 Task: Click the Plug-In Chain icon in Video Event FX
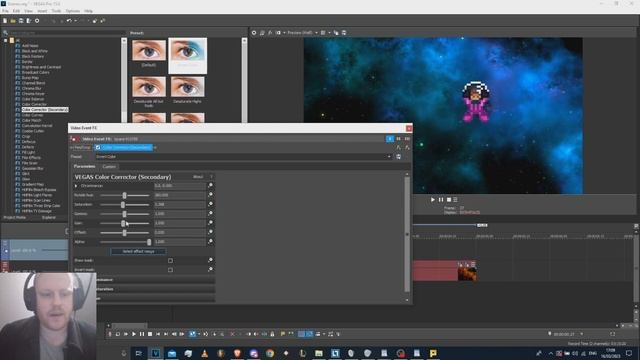pyautogui.click(x=398, y=147)
